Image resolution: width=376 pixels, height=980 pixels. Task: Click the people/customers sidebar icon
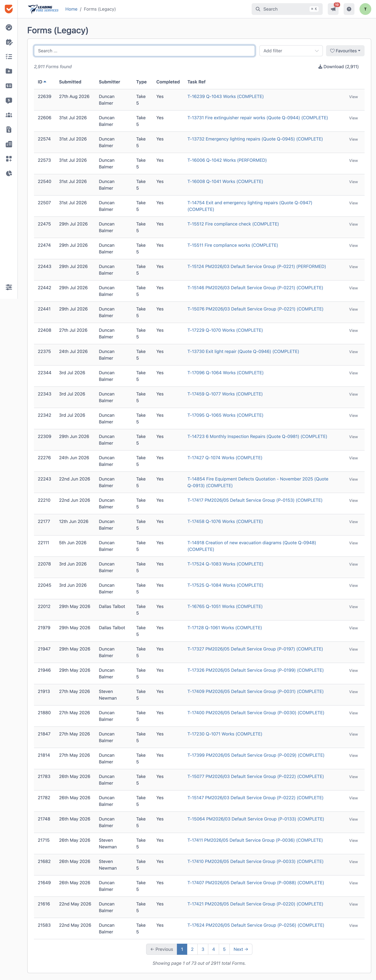(9, 115)
